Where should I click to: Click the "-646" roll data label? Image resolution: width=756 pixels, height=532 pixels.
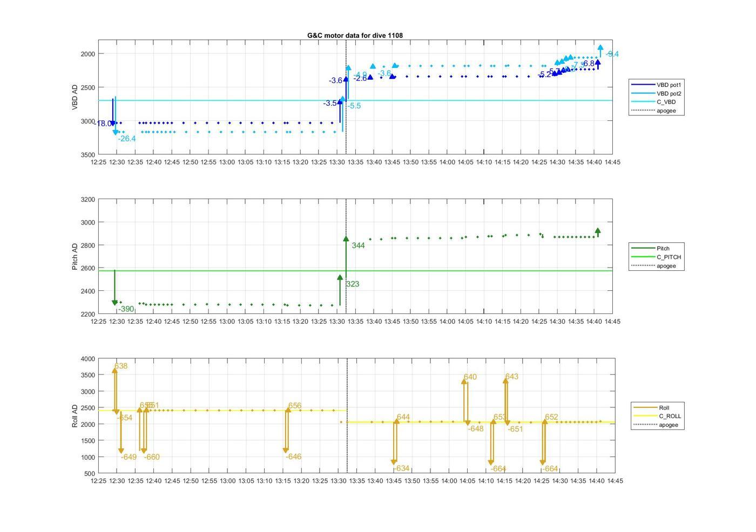pyautogui.click(x=293, y=456)
